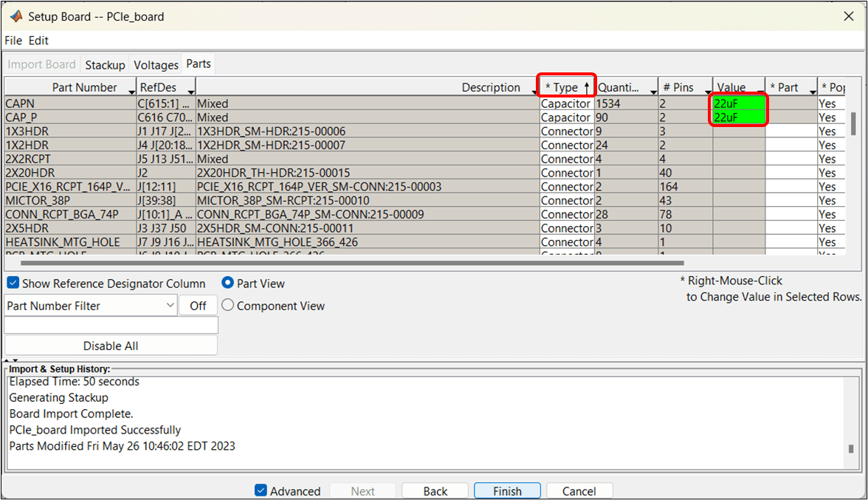This screenshot has width=868, height=500.
Task: Open the * Part column filter arrow
Action: 812,92
